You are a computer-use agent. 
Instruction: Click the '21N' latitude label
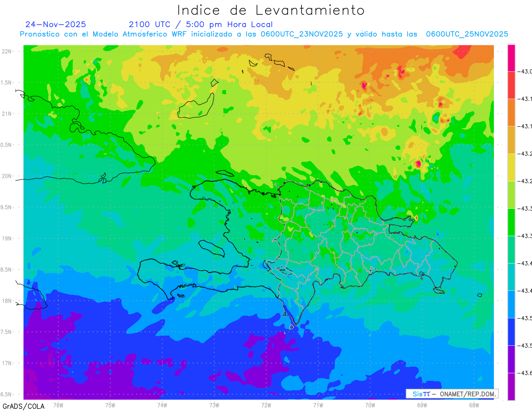pos(6,114)
